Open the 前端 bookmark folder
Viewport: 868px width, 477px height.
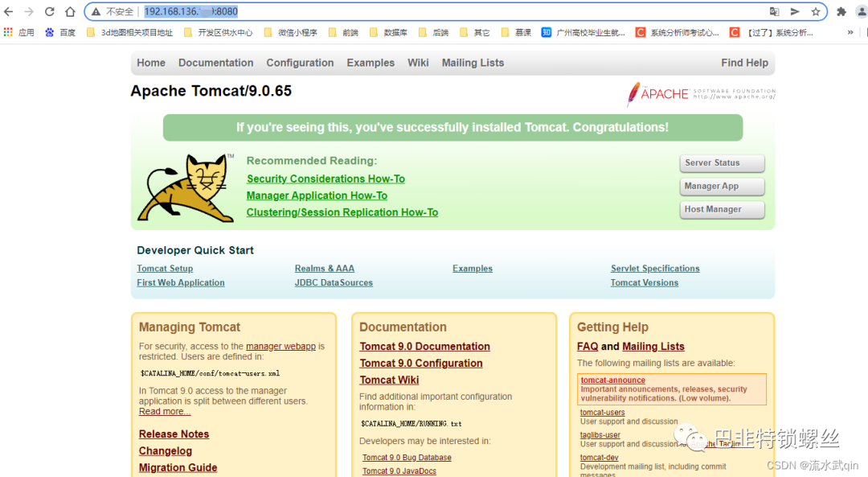click(x=343, y=33)
